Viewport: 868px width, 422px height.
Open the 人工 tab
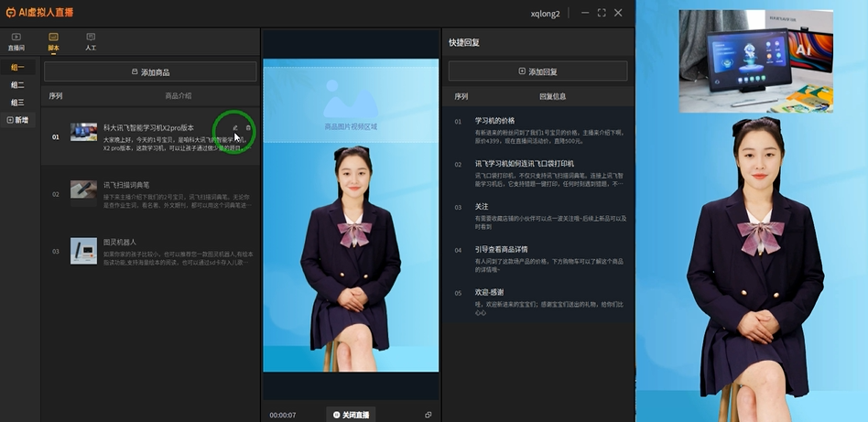[x=91, y=42]
